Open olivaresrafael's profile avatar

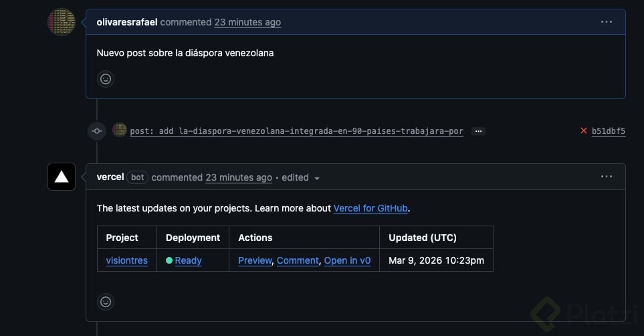pyautogui.click(x=61, y=22)
